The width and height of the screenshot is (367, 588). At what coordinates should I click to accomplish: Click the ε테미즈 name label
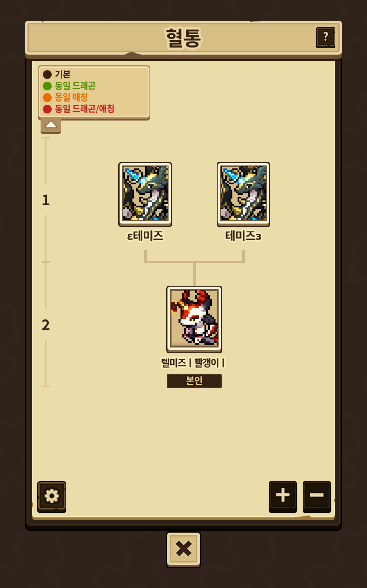[x=145, y=236]
